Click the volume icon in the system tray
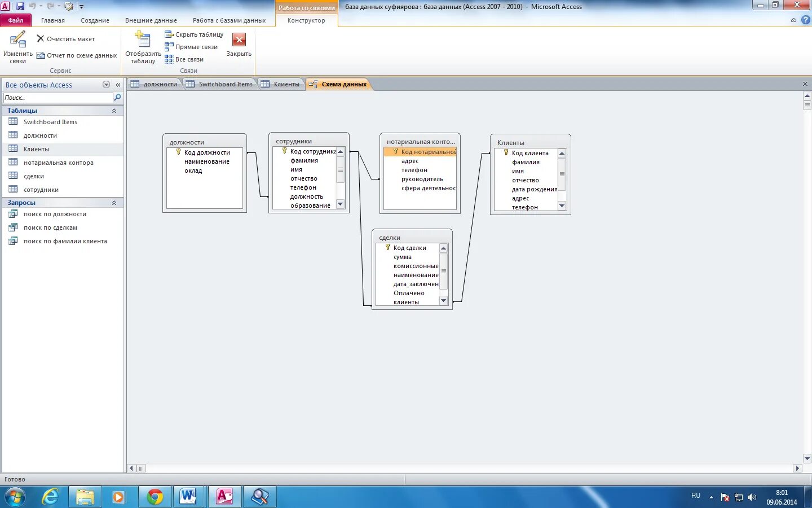Image resolution: width=812 pixels, height=508 pixels. (752, 497)
